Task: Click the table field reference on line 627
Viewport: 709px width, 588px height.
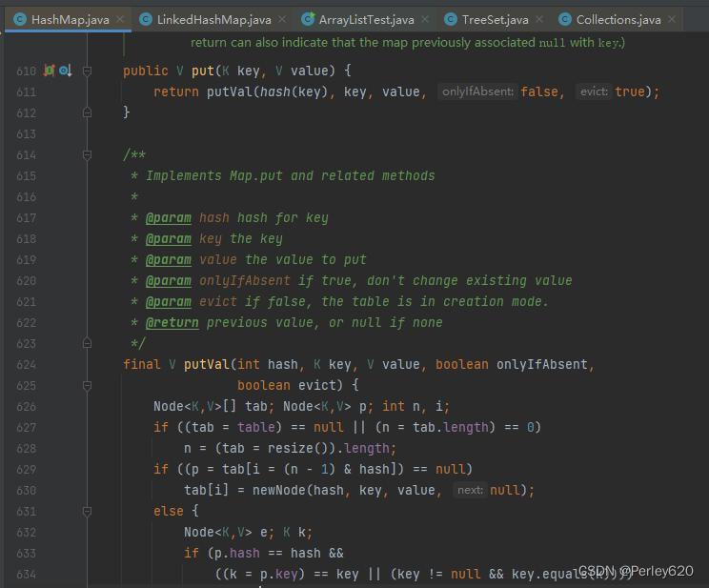Action: [256, 428]
